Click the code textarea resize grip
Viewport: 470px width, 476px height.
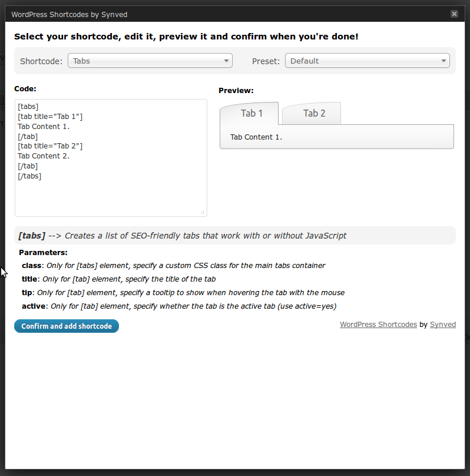203,212
